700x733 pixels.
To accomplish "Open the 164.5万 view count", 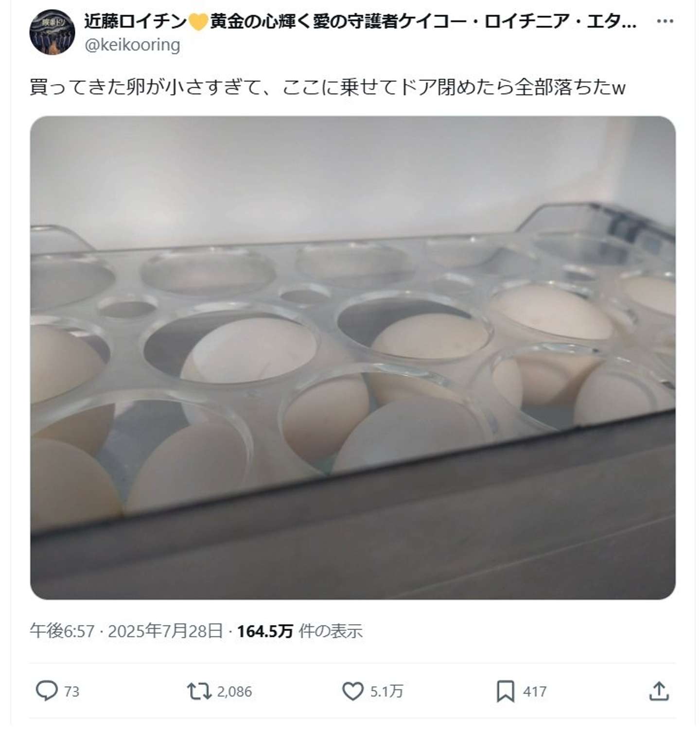I will click(x=265, y=631).
